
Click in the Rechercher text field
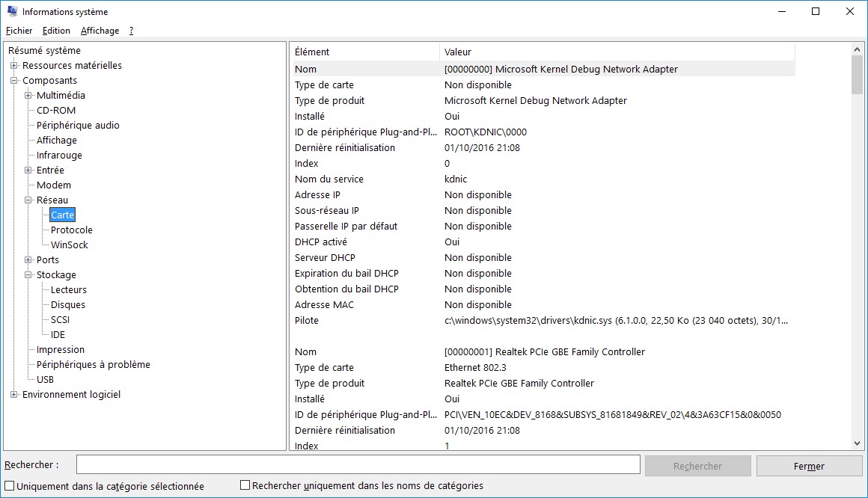pyautogui.click(x=358, y=465)
